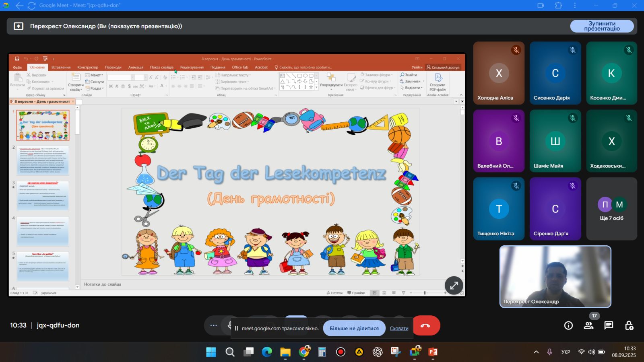Expand the hidden system tray icons chevron
The width and height of the screenshot is (644, 362).
coord(536,352)
